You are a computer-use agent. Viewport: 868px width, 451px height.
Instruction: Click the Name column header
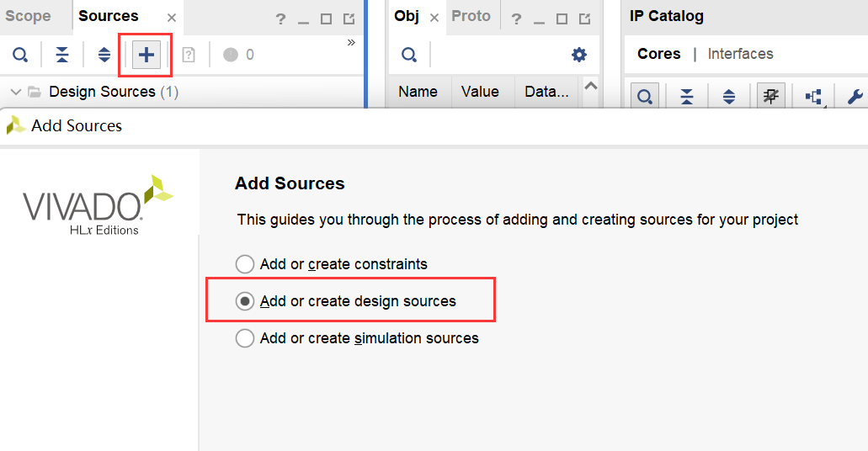[418, 92]
